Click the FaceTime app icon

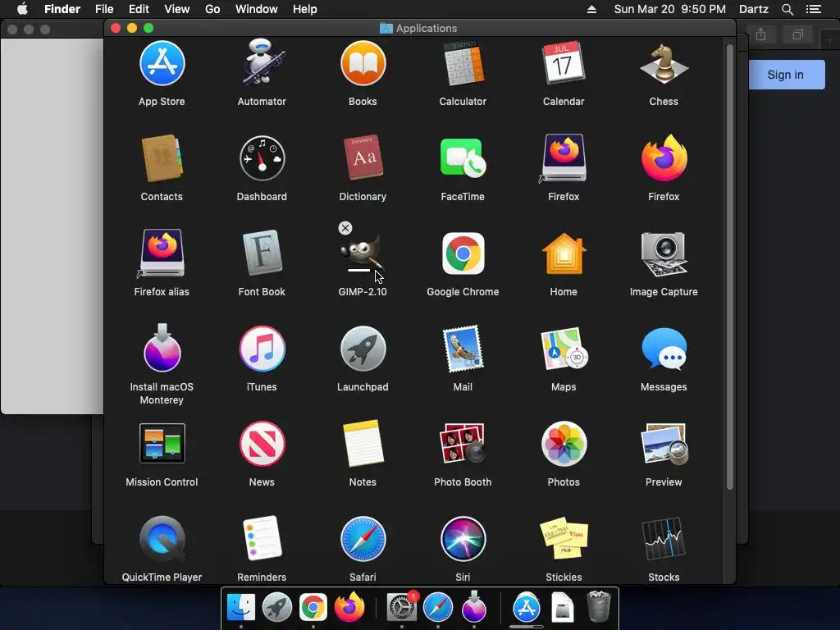coord(463,158)
